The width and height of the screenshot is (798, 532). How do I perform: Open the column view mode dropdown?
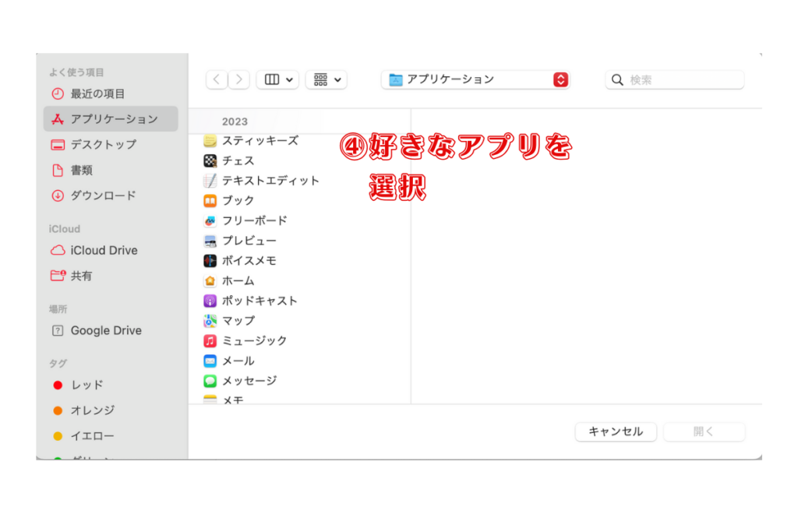pos(277,79)
